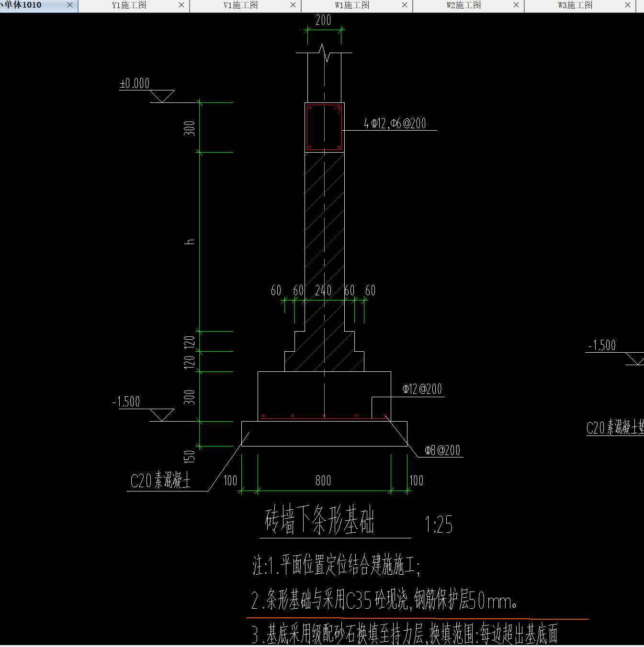Open the V1施工图 tab
Screen dimensions: 644x647
coord(241,5)
